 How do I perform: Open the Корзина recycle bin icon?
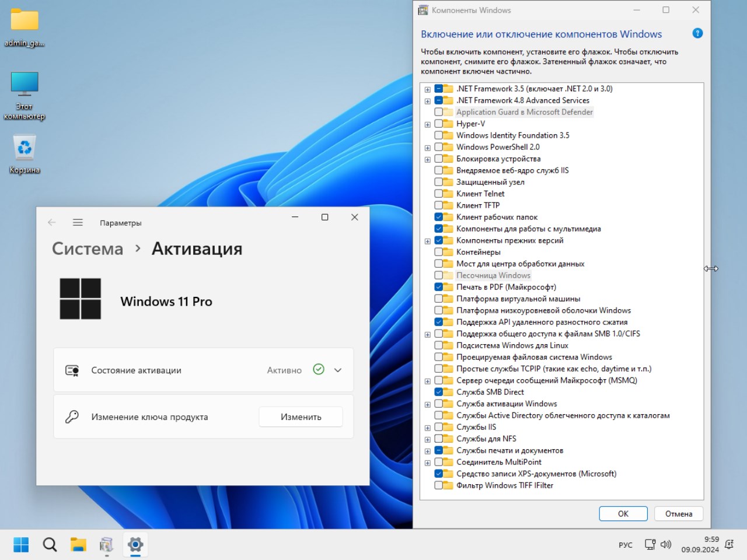click(25, 154)
